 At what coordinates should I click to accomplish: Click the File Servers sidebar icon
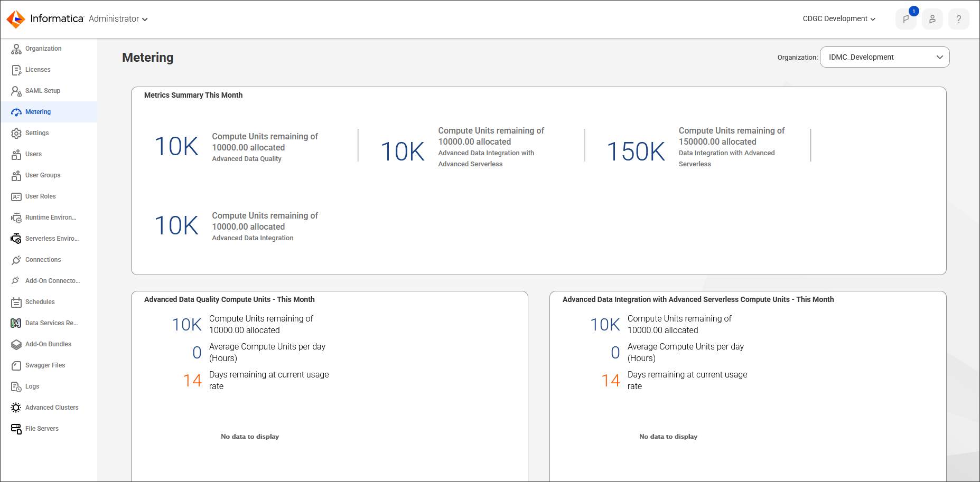(16, 429)
